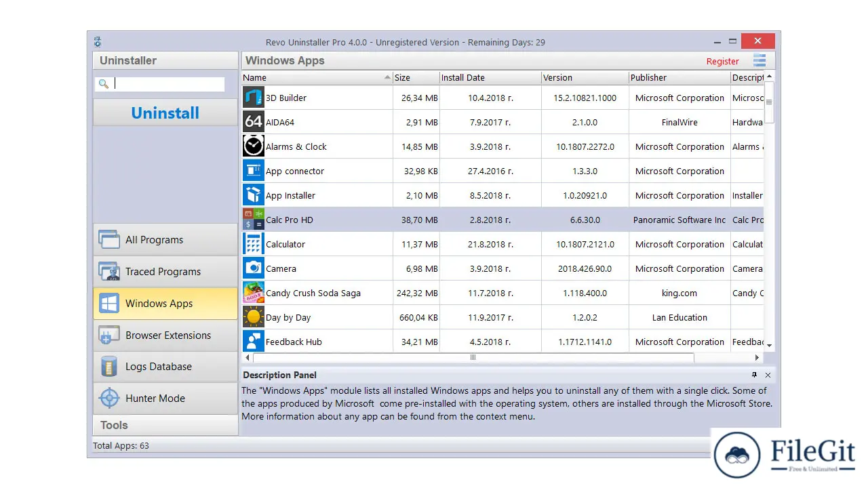This screenshot has height=488, width=868.
Task: Sort list by Publisher column
Action: click(679, 77)
